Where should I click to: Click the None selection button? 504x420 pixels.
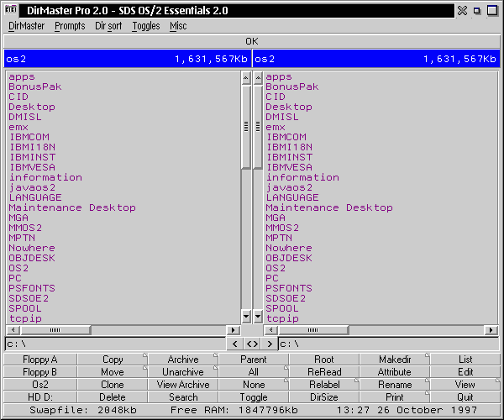pyautogui.click(x=254, y=385)
